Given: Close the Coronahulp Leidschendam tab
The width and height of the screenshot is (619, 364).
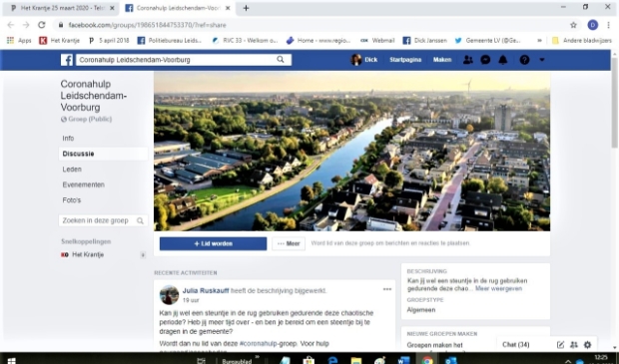Looking at the screenshot, I should coord(228,8).
